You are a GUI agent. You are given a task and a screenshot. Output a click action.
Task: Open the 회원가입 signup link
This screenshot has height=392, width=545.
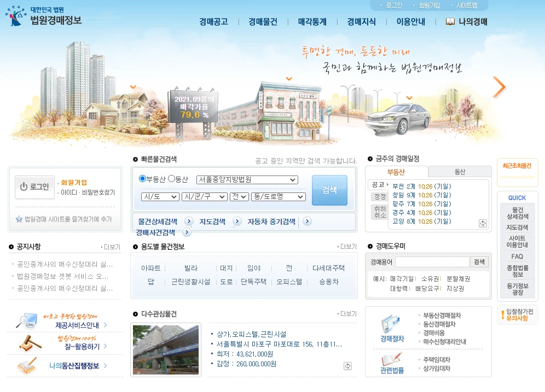coord(73,183)
